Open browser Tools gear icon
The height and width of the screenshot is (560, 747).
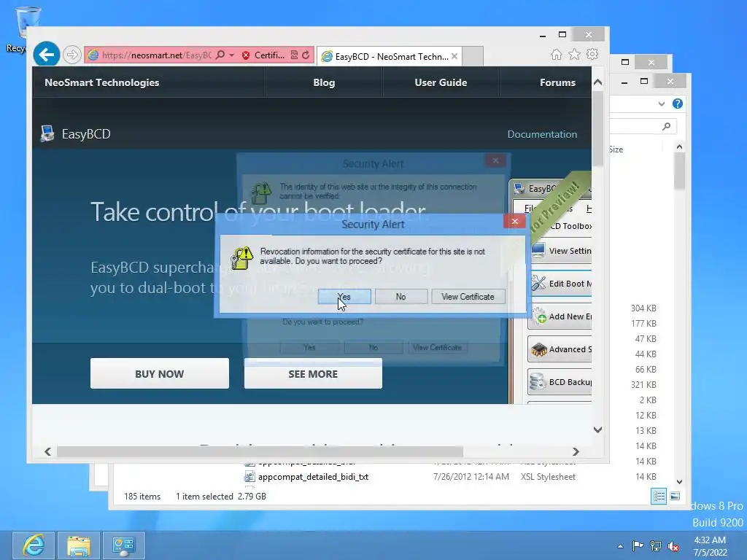tap(592, 54)
